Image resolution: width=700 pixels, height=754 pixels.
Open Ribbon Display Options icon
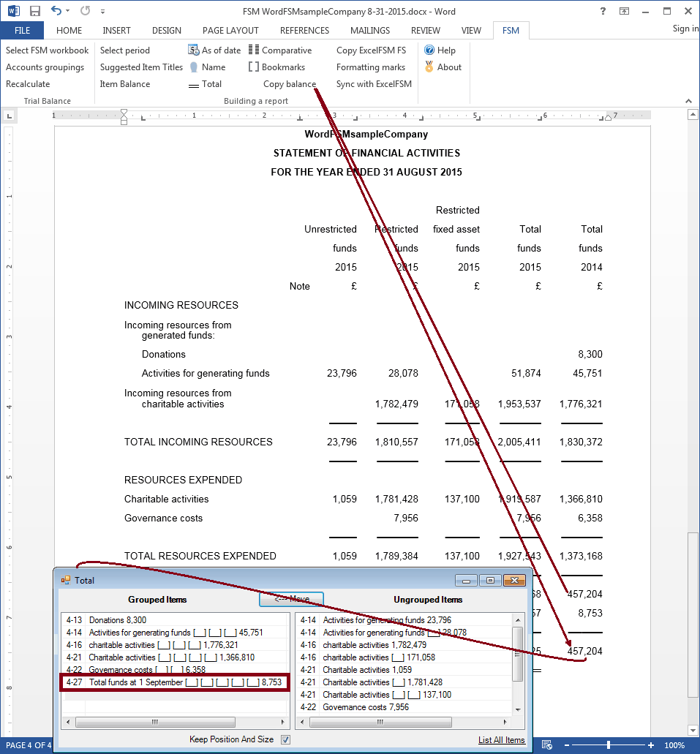click(624, 11)
